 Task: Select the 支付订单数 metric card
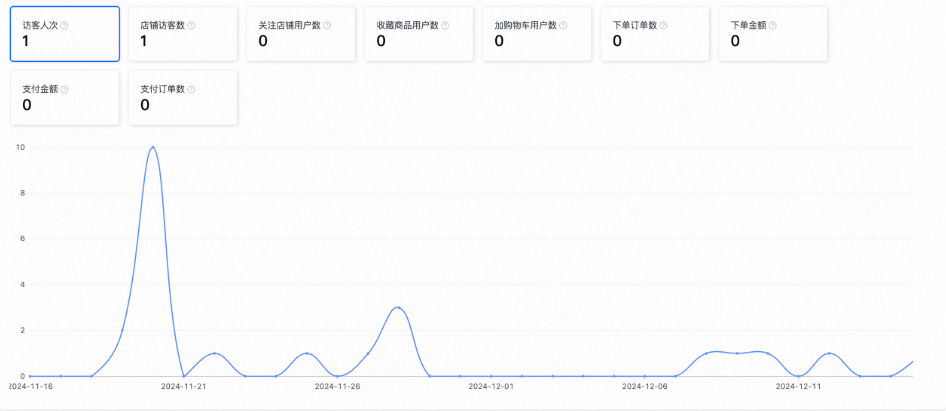(183, 98)
